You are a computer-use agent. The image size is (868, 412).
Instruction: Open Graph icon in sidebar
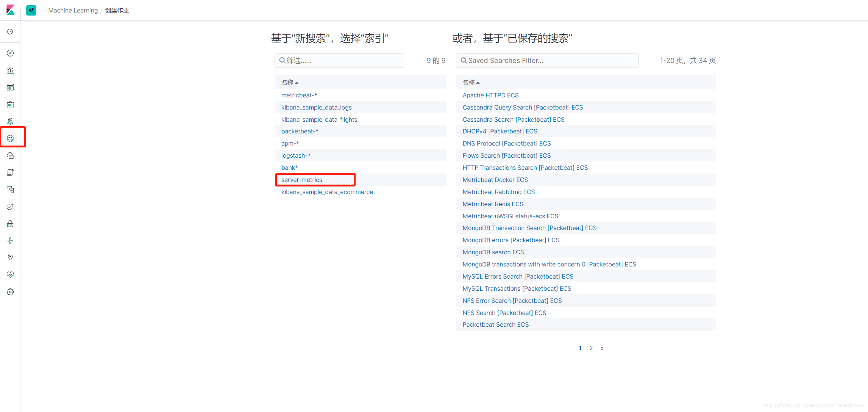[10, 241]
